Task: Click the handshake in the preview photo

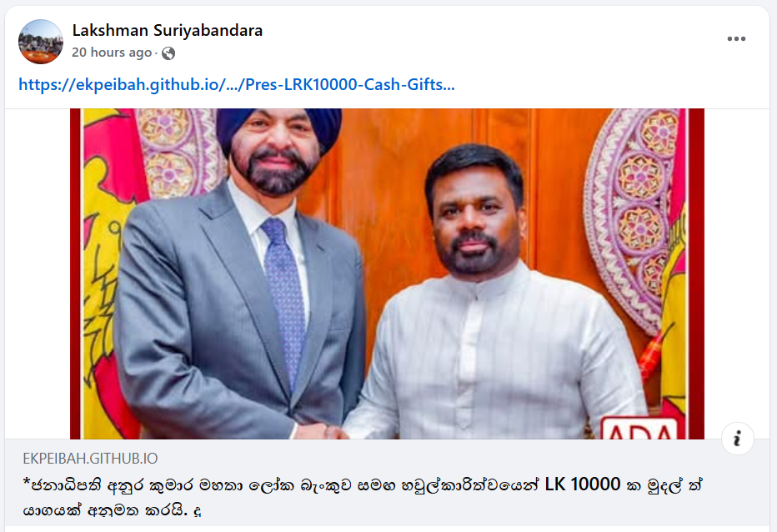Action: [x=323, y=430]
